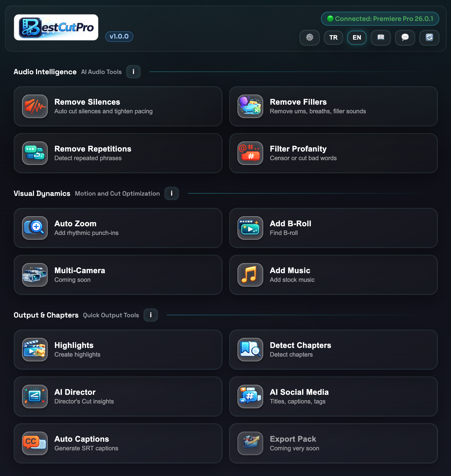Switch language to TR
Image resolution: width=451 pixels, height=476 pixels.
334,37
